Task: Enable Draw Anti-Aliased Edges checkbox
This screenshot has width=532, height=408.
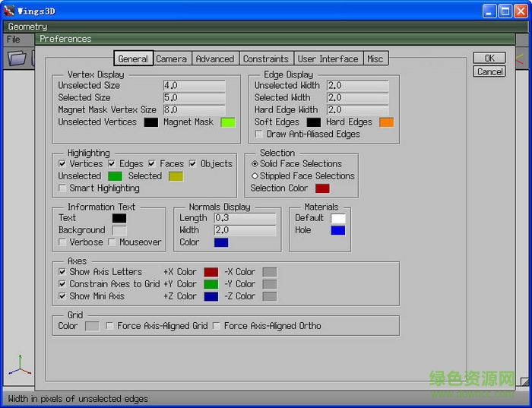Action: [x=259, y=134]
